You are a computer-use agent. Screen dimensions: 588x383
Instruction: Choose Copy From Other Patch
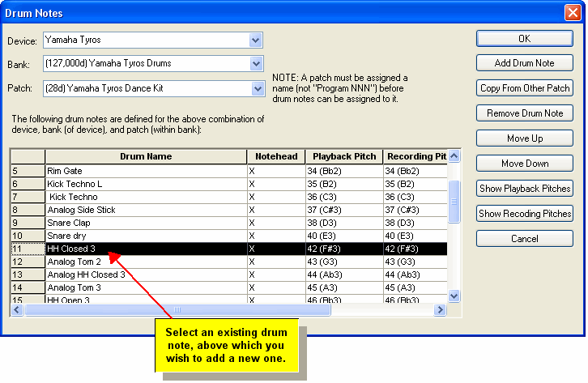[524, 88]
